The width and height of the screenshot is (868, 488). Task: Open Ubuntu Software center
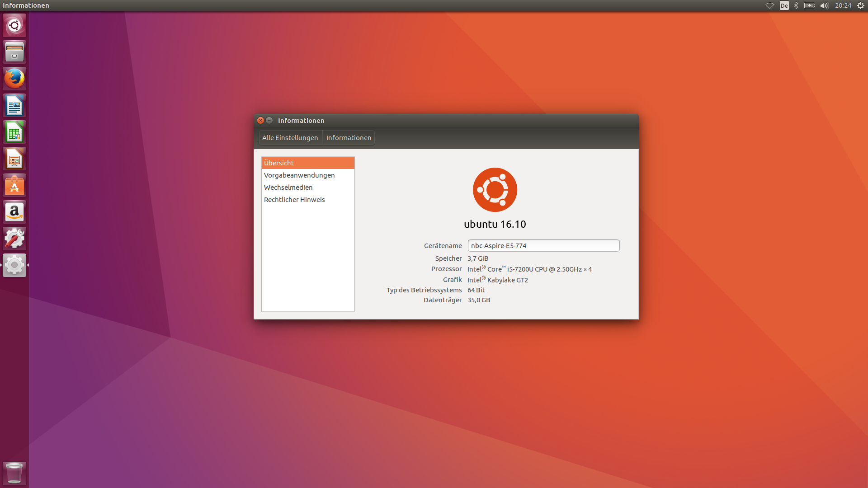pyautogui.click(x=14, y=186)
